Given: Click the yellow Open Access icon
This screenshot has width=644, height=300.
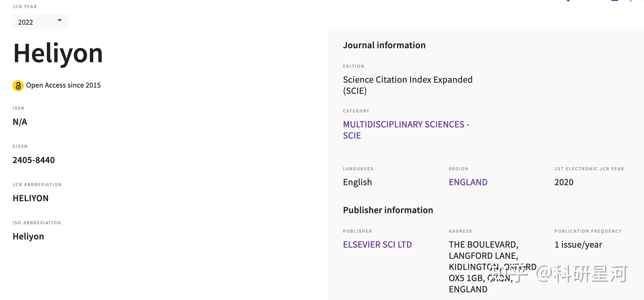Looking at the screenshot, I should click(x=18, y=86).
